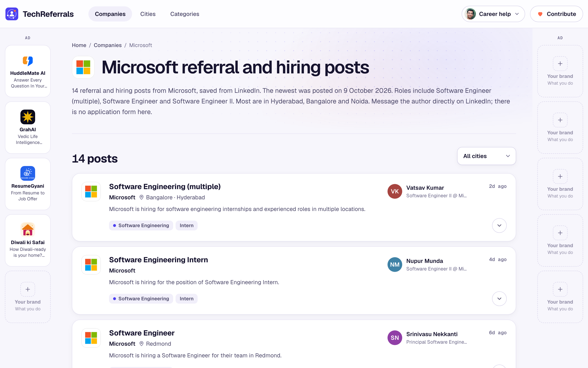
Task: Open the Software Engineer post title
Action: coord(142,333)
